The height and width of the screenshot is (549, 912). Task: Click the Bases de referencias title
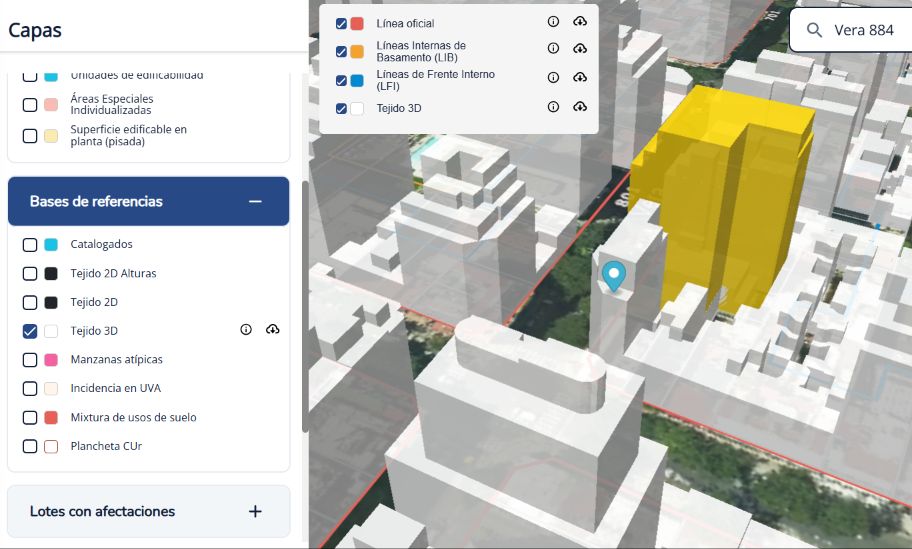(x=97, y=201)
